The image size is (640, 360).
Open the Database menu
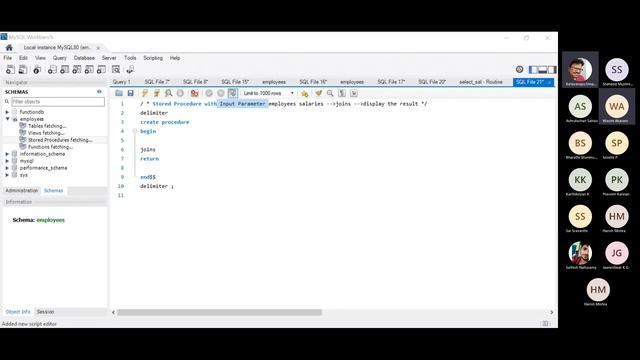tap(84, 58)
